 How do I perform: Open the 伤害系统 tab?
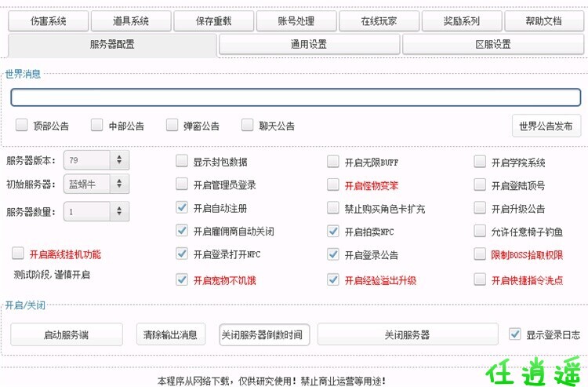pyautogui.click(x=48, y=21)
